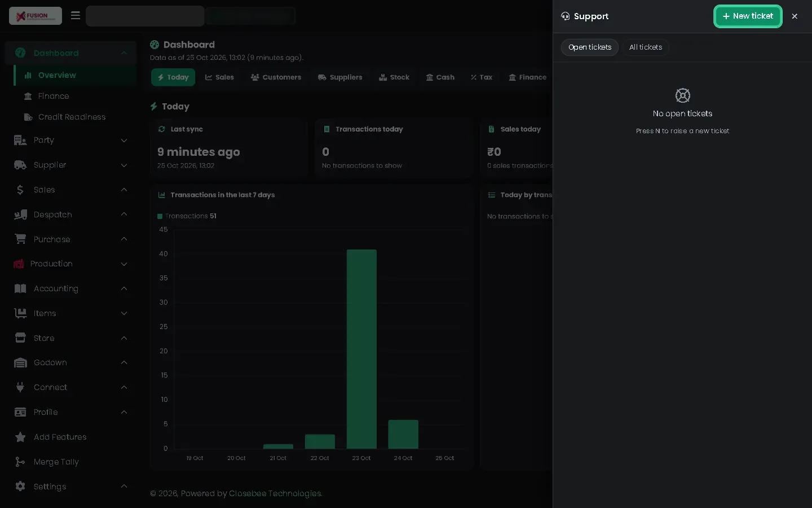
Task: Select the Tax dashboard tab
Action: pos(482,77)
